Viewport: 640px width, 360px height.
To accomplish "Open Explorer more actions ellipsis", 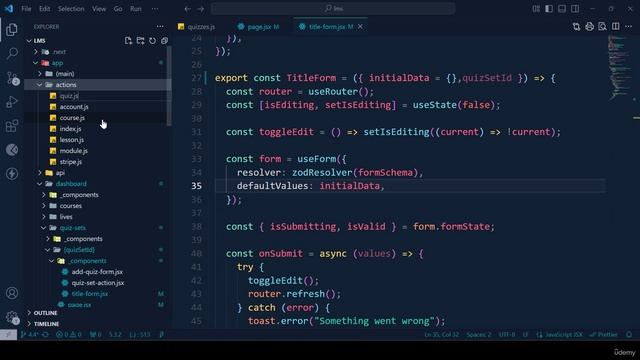I will coord(160,27).
